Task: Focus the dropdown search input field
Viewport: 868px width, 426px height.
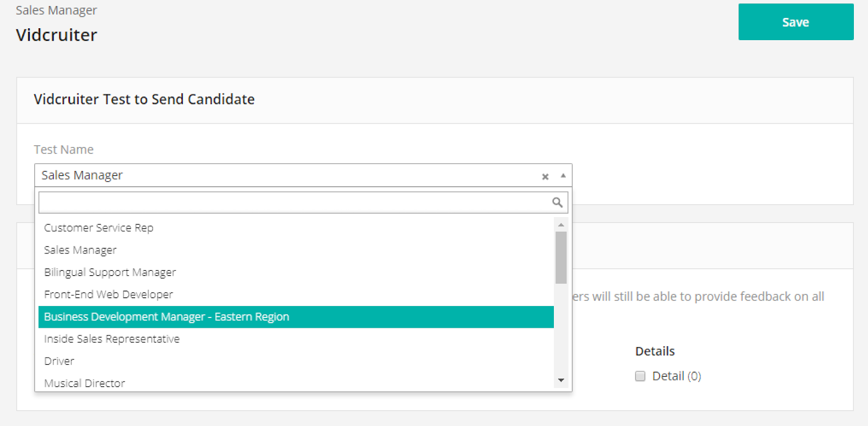Action: tap(303, 202)
